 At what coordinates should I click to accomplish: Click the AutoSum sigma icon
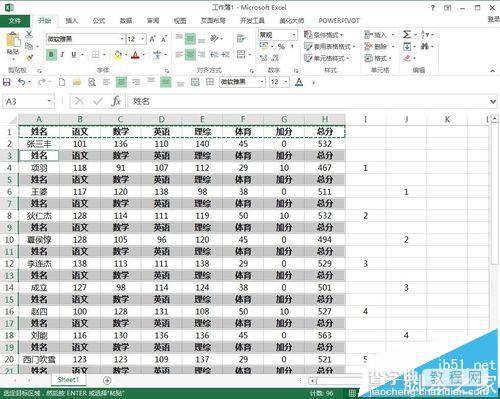click(407, 35)
